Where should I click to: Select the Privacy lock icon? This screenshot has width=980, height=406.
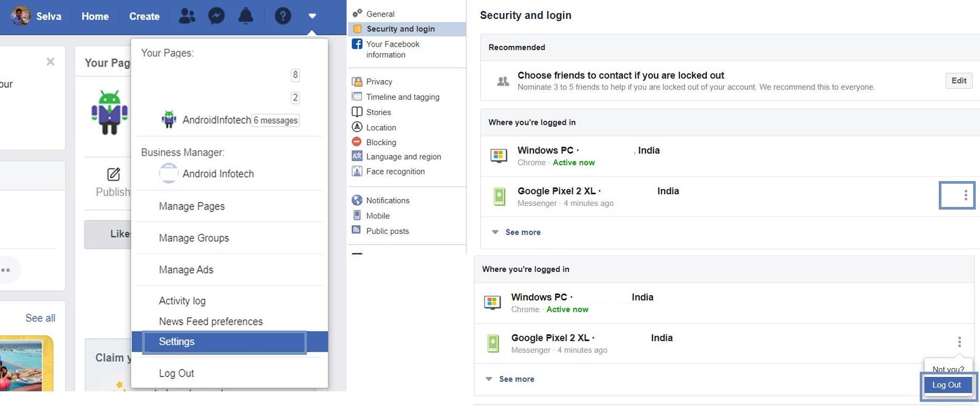point(357,81)
